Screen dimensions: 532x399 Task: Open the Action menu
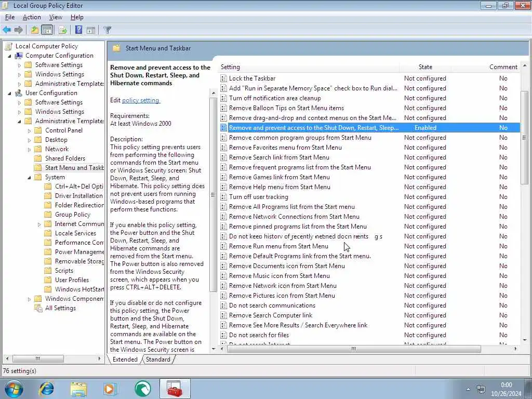click(32, 17)
